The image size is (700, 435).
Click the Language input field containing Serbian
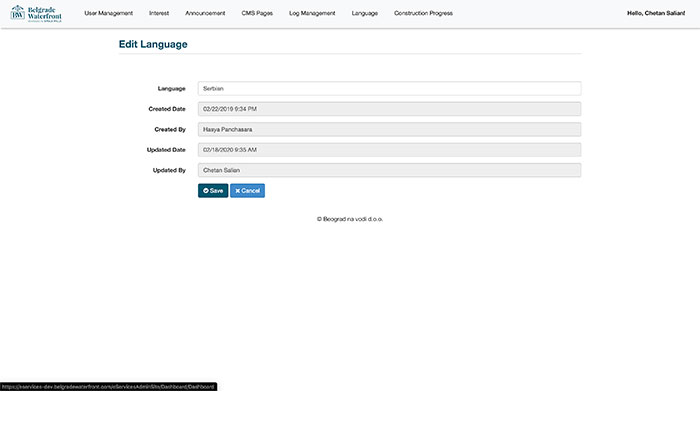389,88
